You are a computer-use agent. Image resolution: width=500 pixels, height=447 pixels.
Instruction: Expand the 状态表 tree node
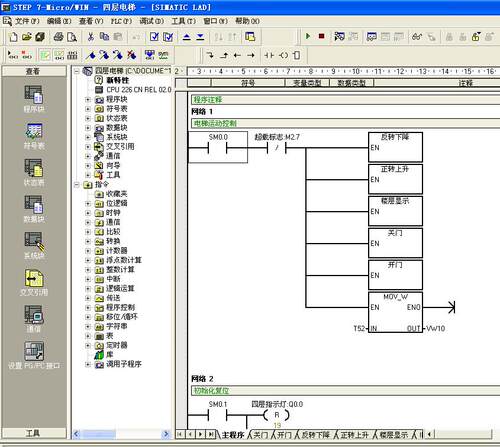pyautogui.click(x=88, y=118)
